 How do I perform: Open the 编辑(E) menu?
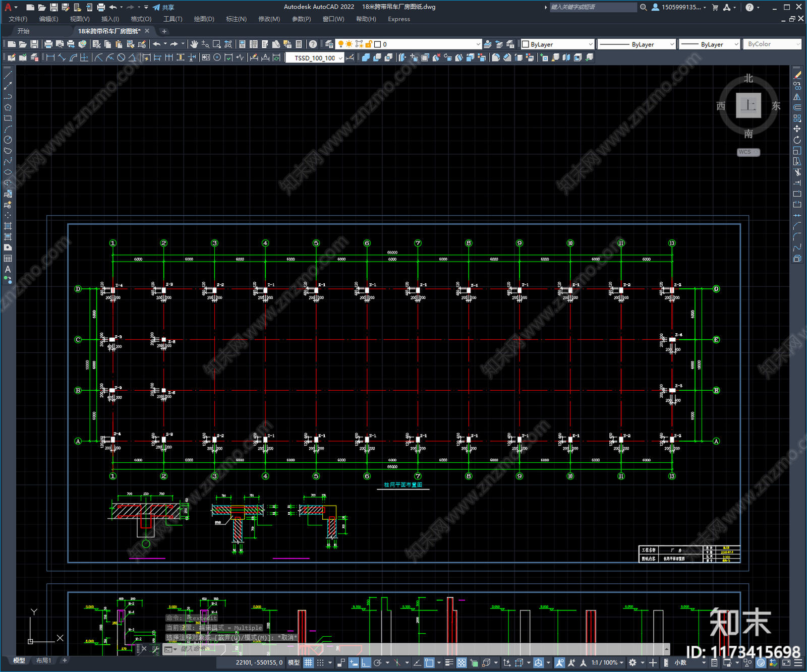point(49,19)
